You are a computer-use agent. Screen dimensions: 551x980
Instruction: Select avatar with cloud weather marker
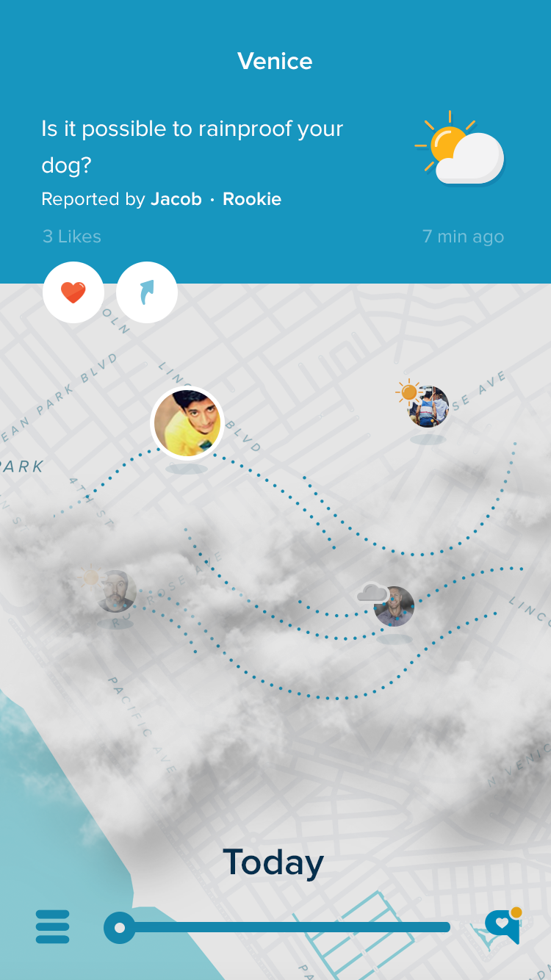tap(395, 606)
